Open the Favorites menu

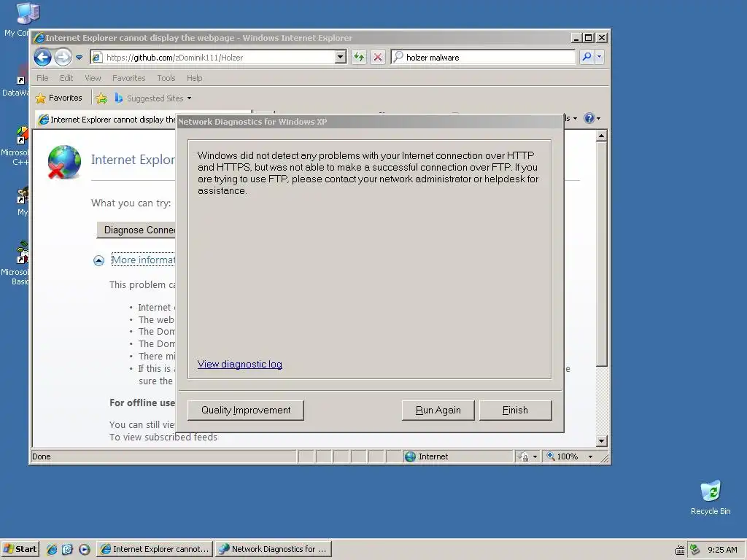(x=128, y=78)
